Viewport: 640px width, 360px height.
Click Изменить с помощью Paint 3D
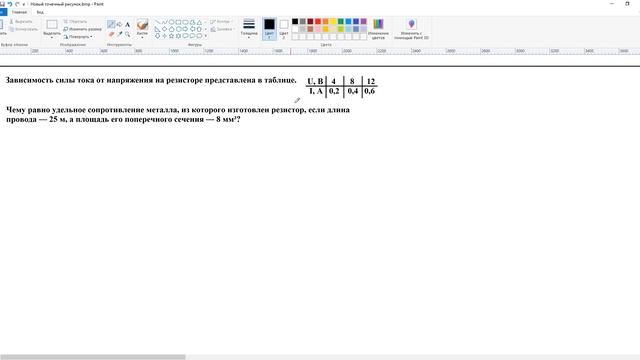411,29
